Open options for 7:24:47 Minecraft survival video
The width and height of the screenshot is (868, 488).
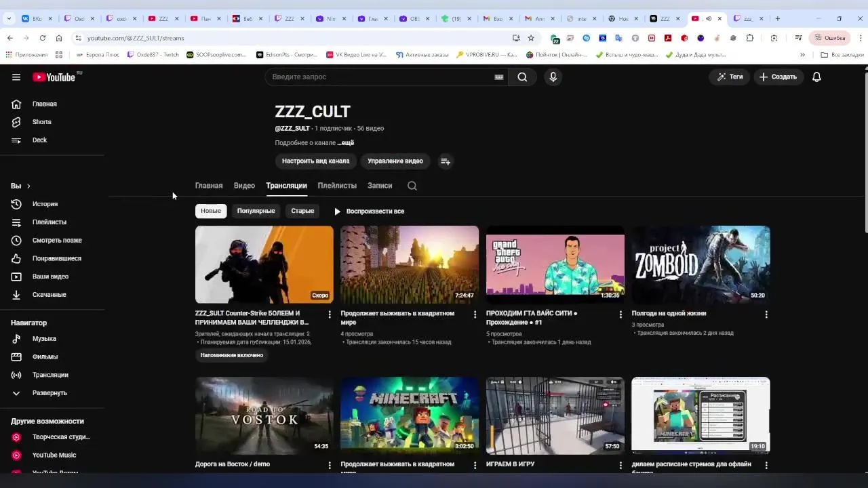pyautogui.click(x=475, y=314)
